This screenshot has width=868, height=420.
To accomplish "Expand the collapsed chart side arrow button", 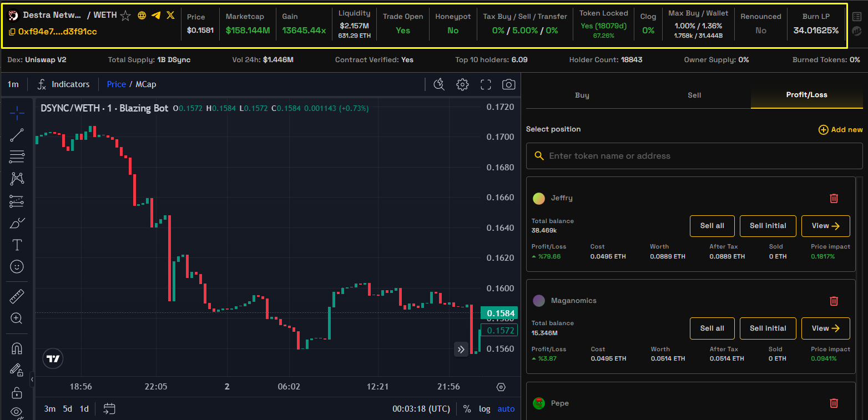I will pyautogui.click(x=461, y=350).
